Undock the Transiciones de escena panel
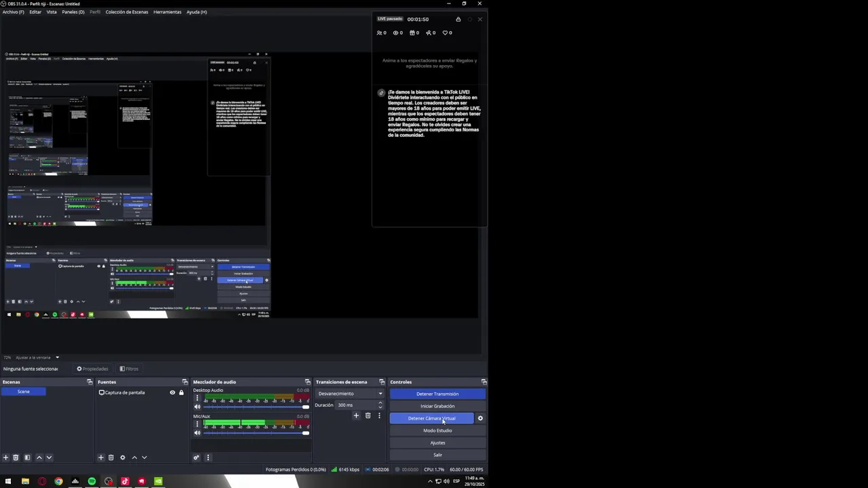The image size is (868, 488). [382, 382]
